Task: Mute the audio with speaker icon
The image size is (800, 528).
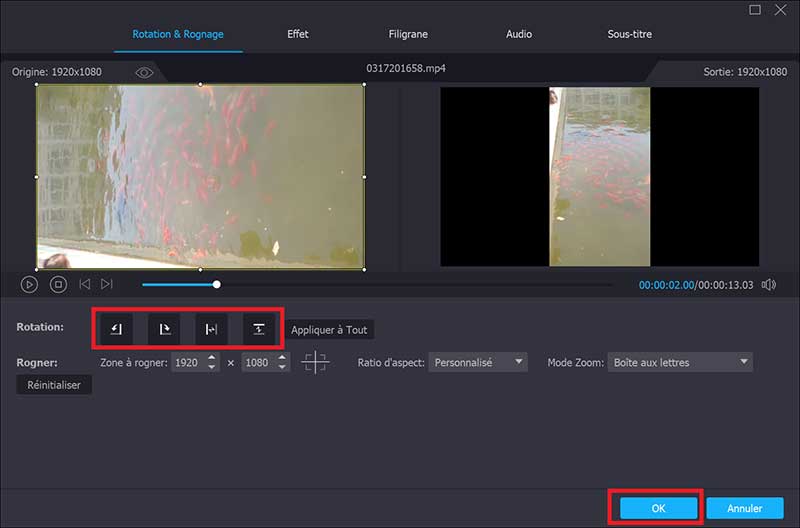Action: click(x=769, y=285)
